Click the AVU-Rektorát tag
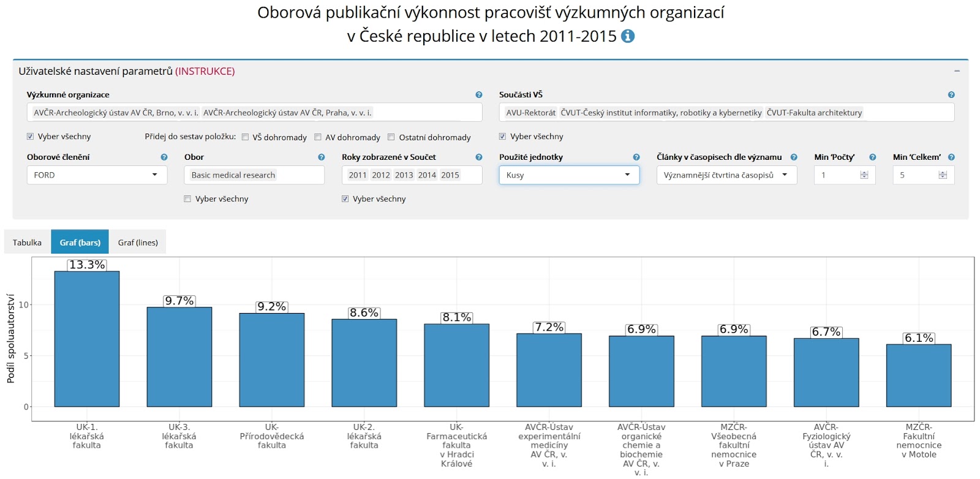The image size is (980, 479). pyautogui.click(x=531, y=113)
